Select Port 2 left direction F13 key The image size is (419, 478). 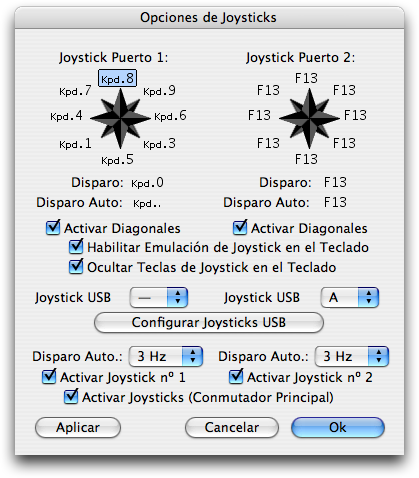point(259,115)
